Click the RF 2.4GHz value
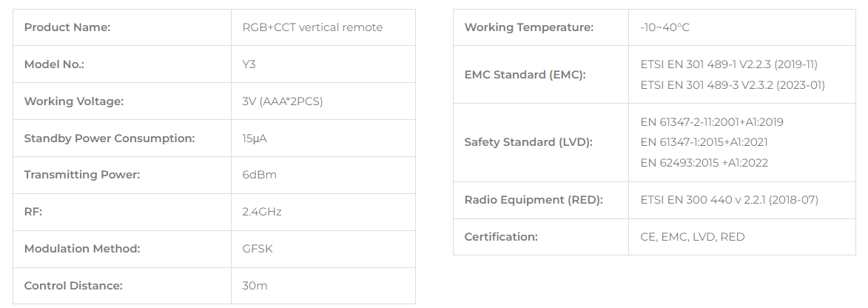Image resolution: width=868 pixels, height=308 pixels. point(262,212)
